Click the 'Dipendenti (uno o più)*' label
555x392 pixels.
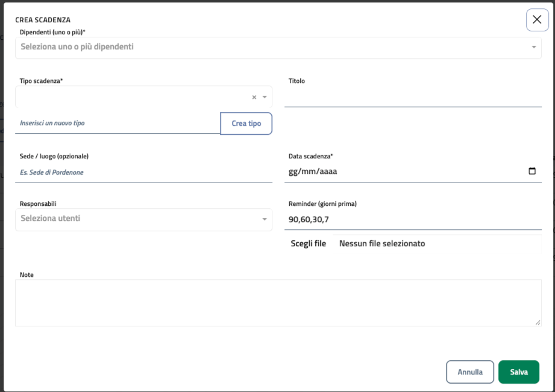(52, 32)
